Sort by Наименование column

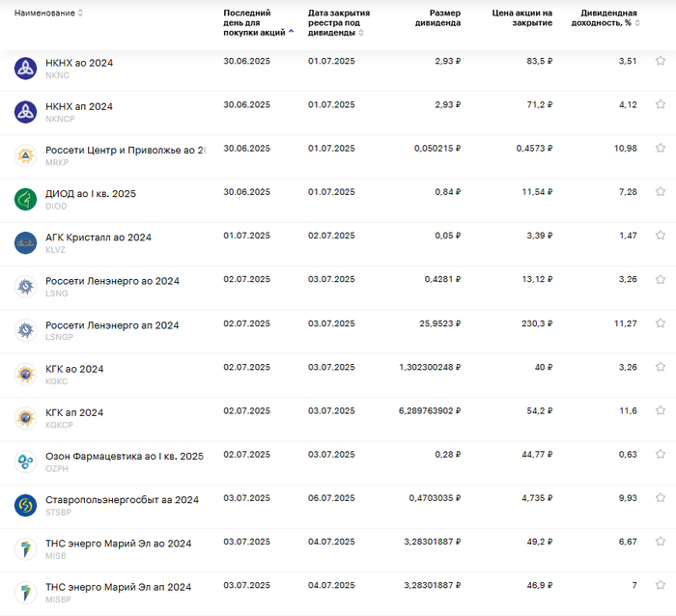[x=48, y=13]
